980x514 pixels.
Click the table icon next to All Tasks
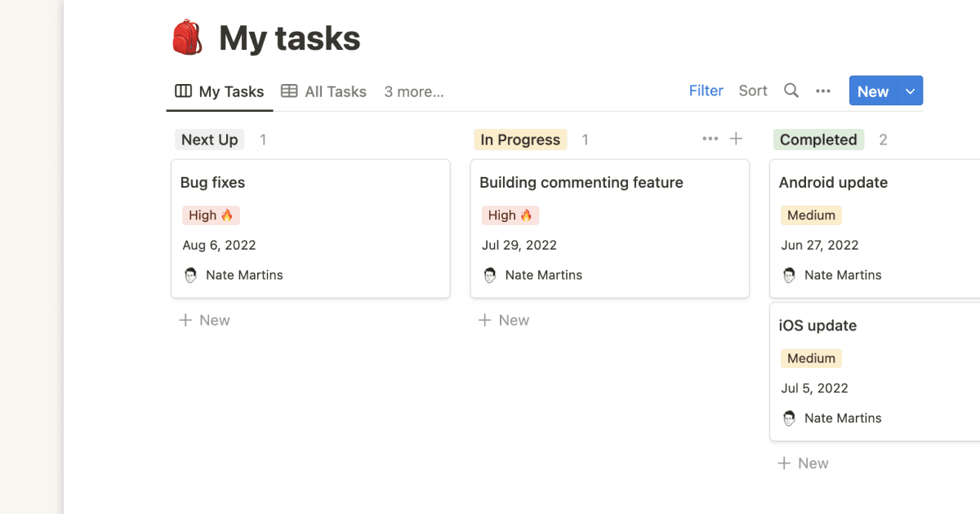[x=290, y=91]
